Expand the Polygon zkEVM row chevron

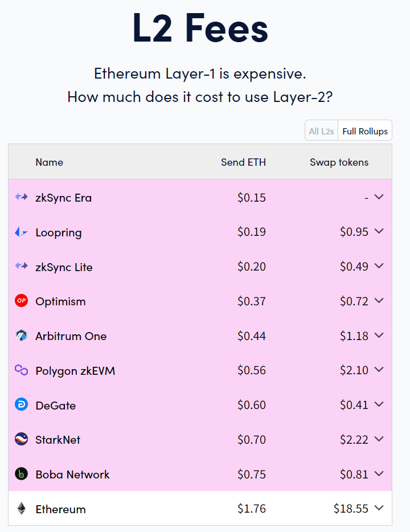tap(379, 370)
